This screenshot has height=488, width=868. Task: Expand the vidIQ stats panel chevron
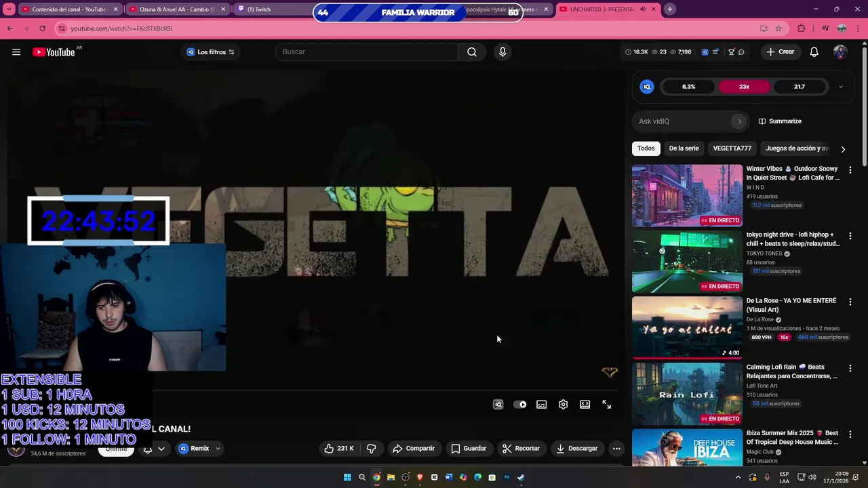(841, 87)
